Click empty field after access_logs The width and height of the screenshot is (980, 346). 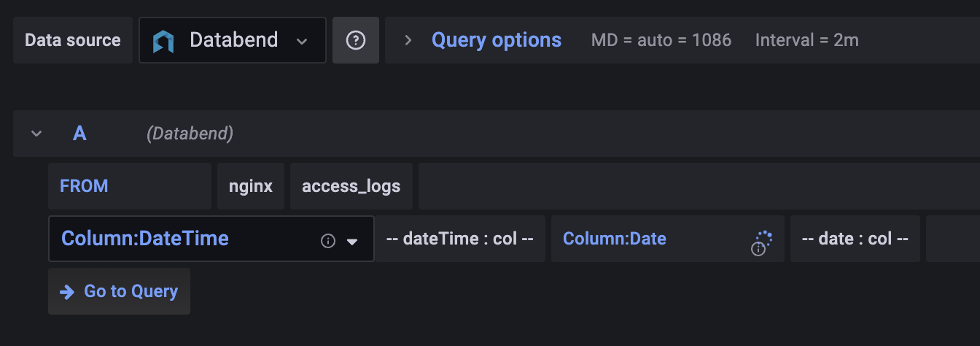coord(693,186)
